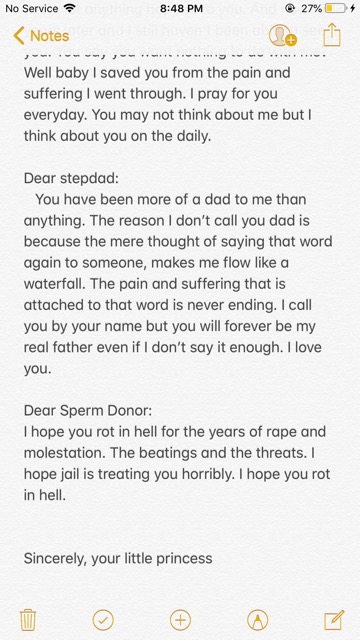This screenshot has width=360, height=640.
Task: Tap the 'I love you.' sentence end
Action: (38, 369)
